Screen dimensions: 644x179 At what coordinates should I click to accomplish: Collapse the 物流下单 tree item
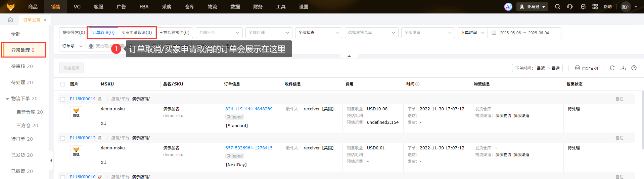pyautogui.click(x=7, y=99)
